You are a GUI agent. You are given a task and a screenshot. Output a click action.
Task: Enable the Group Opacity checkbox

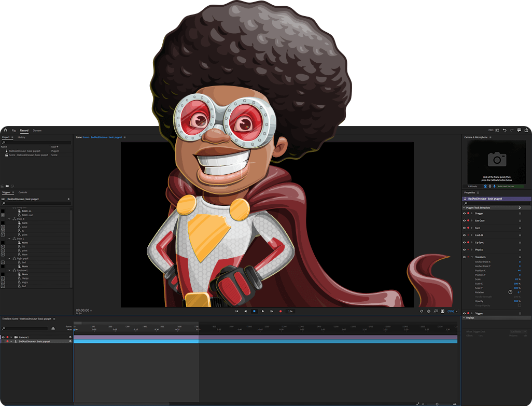[x=520, y=305]
